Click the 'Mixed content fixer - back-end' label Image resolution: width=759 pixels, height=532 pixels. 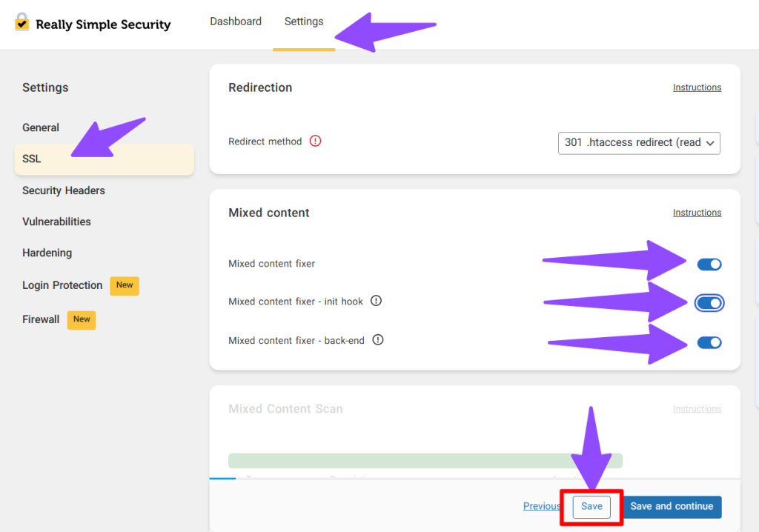[x=296, y=341]
